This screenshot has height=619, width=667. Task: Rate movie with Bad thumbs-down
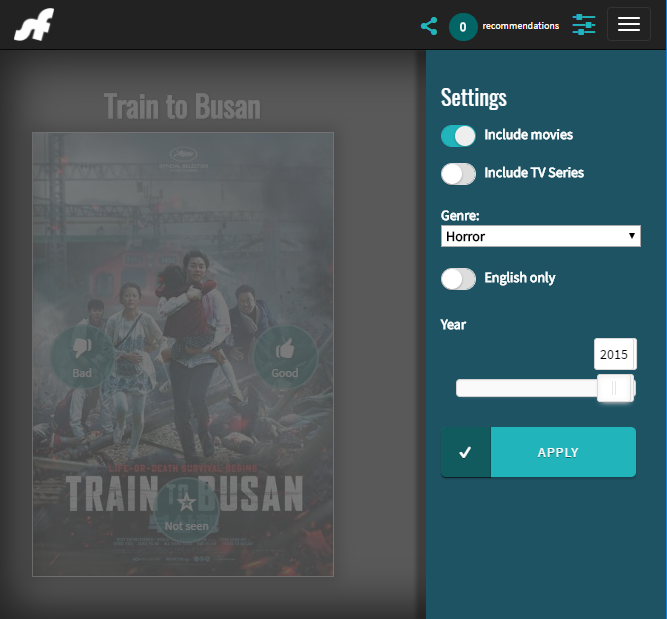pyautogui.click(x=82, y=357)
